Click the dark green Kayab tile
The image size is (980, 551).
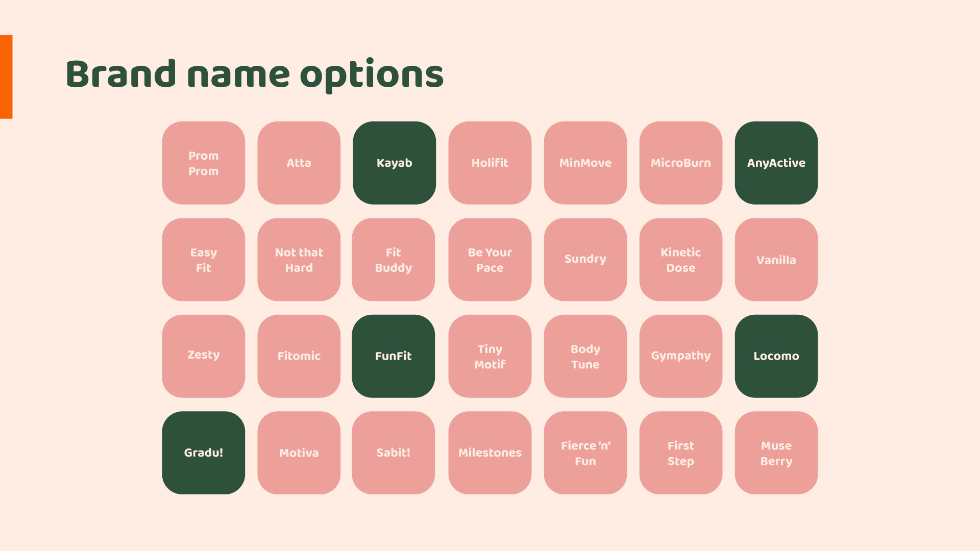[x=394, y=163]
